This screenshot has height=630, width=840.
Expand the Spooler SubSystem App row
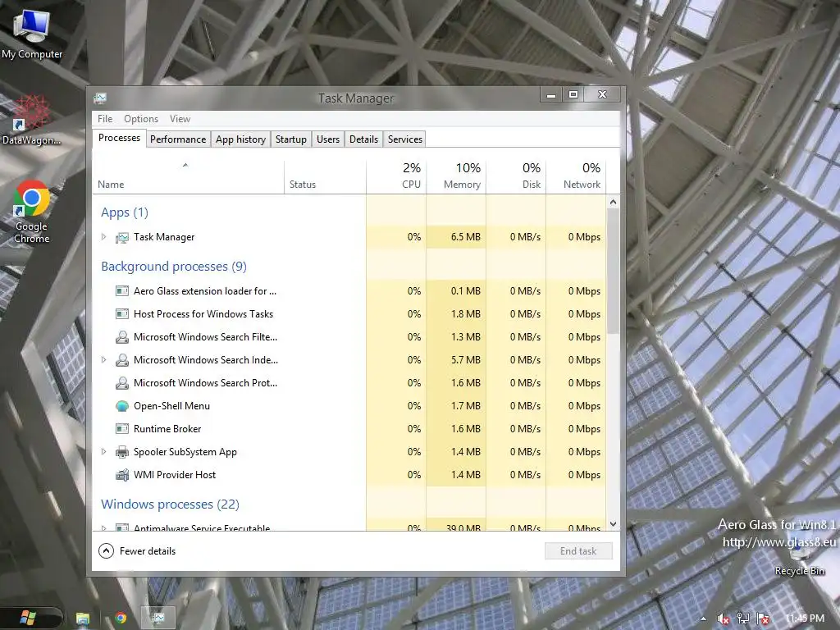(104, 452)
